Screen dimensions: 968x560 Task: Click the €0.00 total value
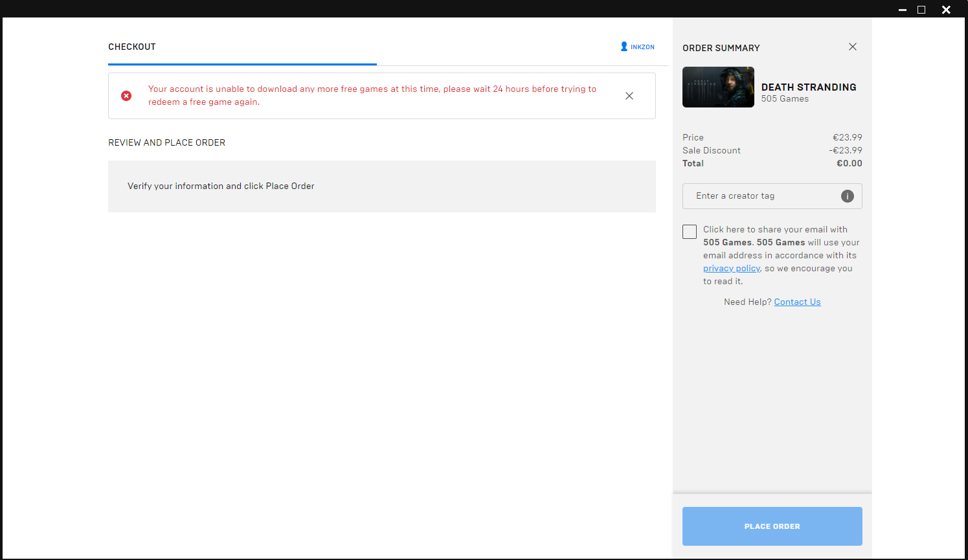(850, 164)
